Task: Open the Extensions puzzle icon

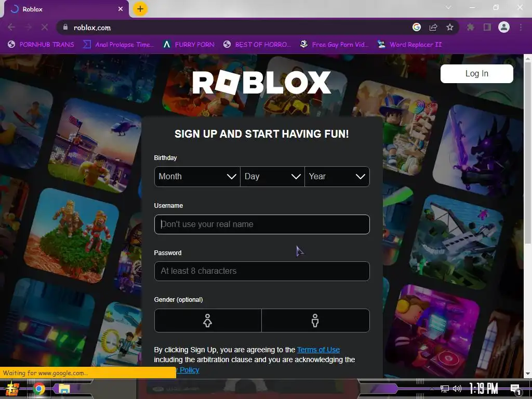Action: pos(471,27)
